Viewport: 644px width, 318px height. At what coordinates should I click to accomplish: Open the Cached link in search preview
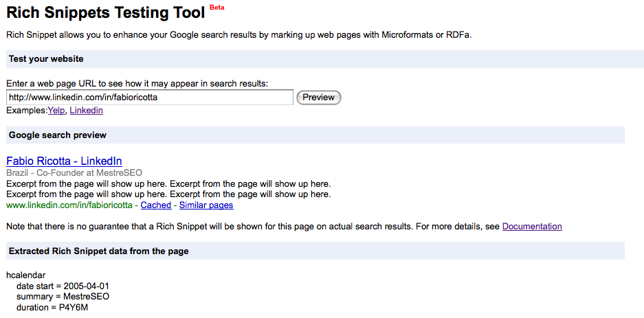156,205
